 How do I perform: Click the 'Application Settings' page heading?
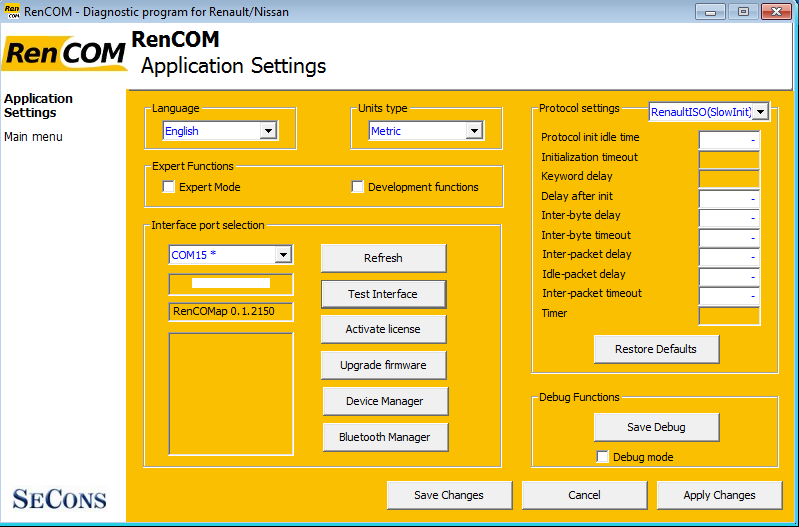click(x=233, y=66)
